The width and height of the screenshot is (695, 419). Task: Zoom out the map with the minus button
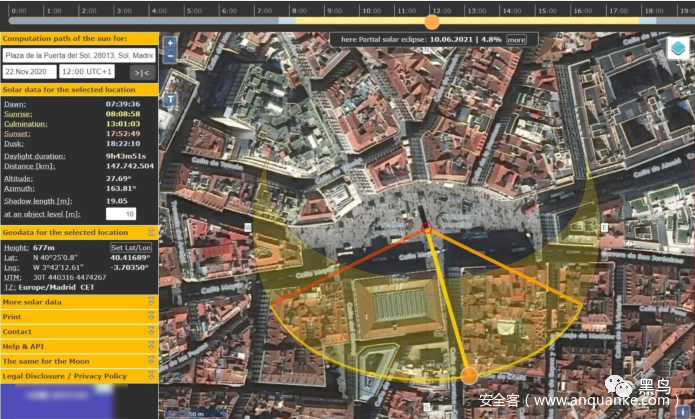pyautogui.click(x=170, y=56)
